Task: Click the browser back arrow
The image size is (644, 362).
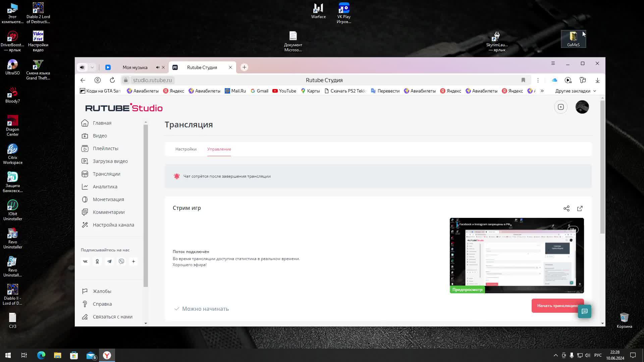Action: 83,80
